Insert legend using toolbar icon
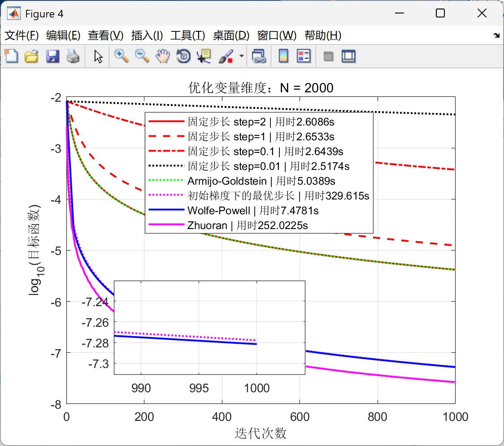This screenshot has width=504, height=446. [304, 56]
